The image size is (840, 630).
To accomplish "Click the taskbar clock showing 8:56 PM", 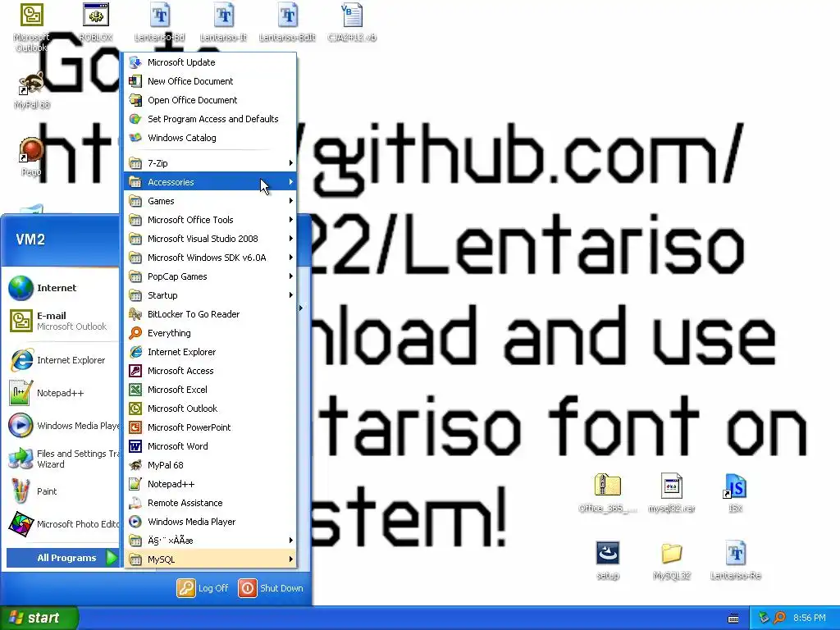I will click(x=810, y=618).
